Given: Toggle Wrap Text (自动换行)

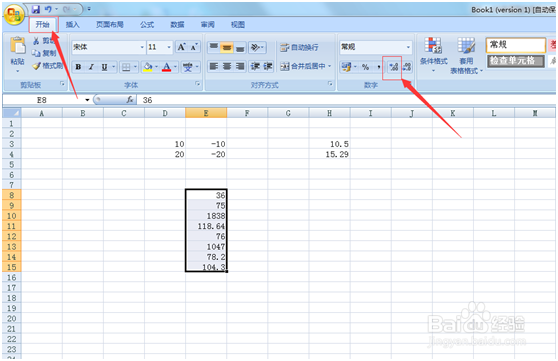Looking at the screenshot, I should click(x=299, y=47).
